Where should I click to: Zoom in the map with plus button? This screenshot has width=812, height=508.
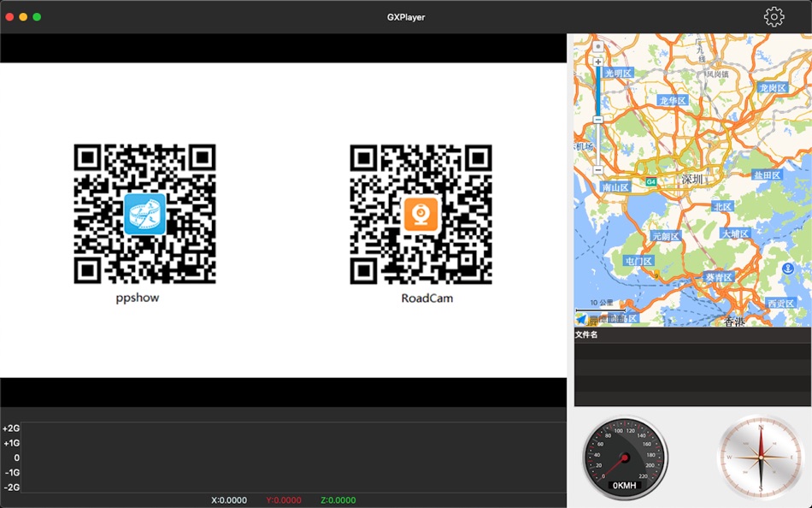[597, 62]
